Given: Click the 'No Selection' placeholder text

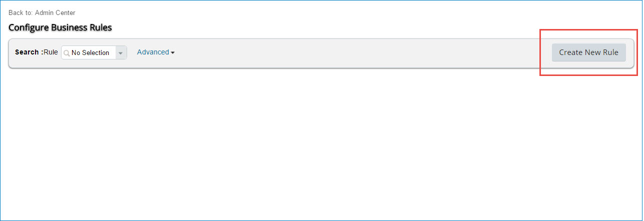Looking at the screenshot, I should coord(90,53).
